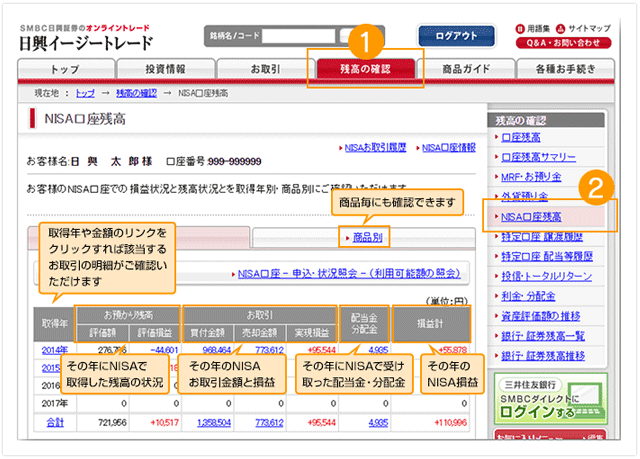Screen dimensions: 640x459
Task: Open the トップ tab
Action: click(65, 69)
